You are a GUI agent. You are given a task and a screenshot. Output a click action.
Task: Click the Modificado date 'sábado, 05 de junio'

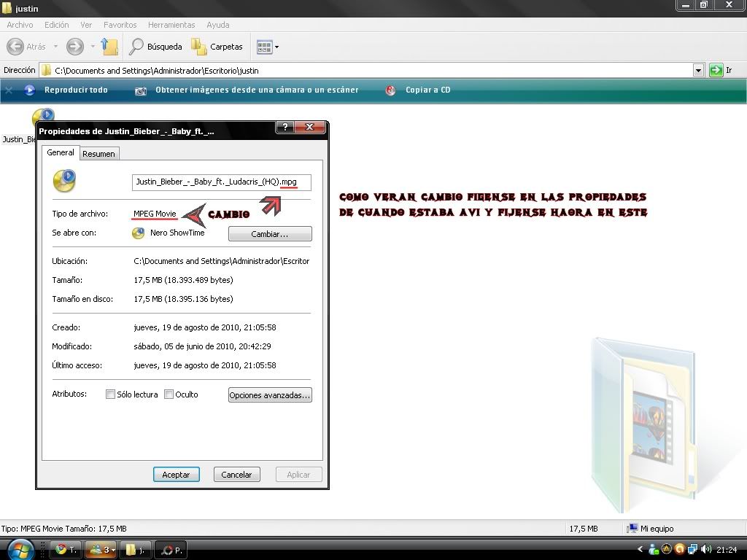(x=203, y=346)
